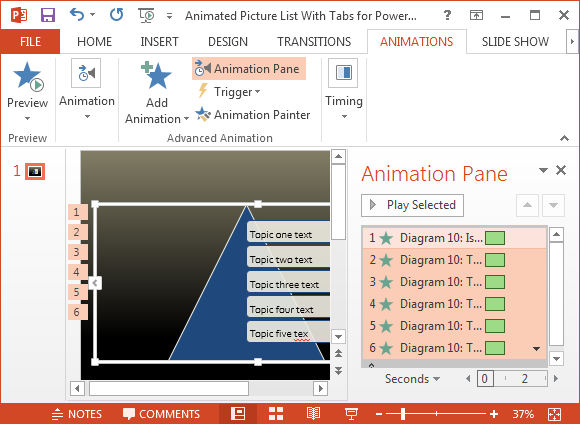The image size is (580, 424).
Task: Switch to the INSERT tab
Action: pos(159,41)
